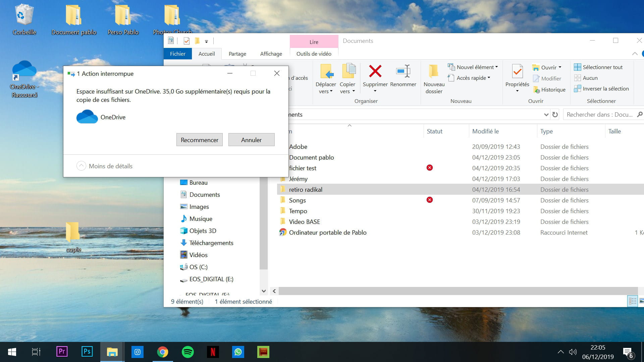
Task: Select the OneDrive Raccourci desktop shortcut
Action: coord(24,79)
